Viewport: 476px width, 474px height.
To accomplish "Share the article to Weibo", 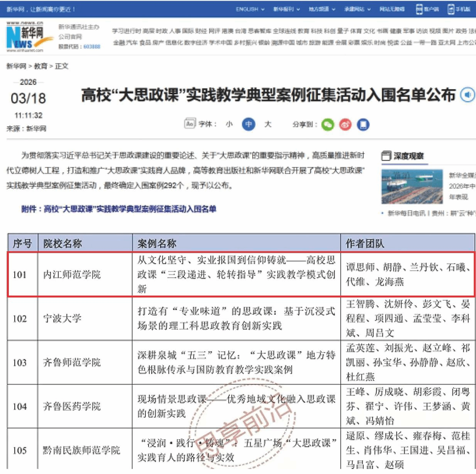I will (345, 124).
